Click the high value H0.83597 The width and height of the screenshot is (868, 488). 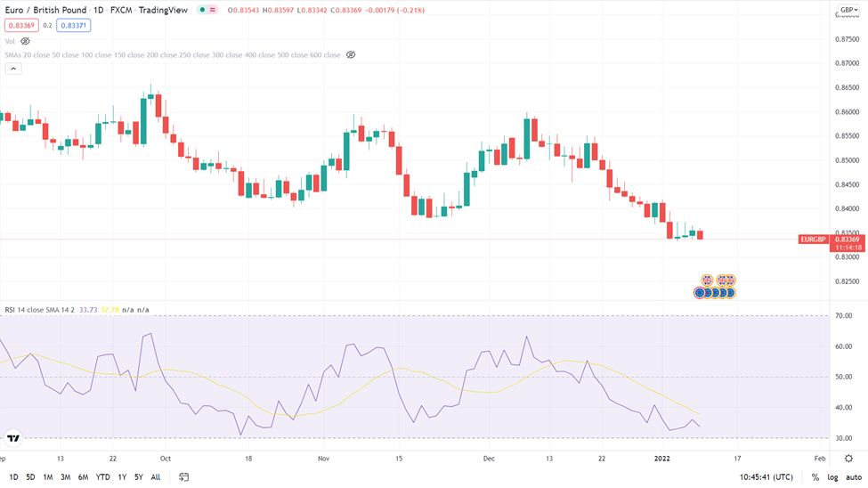[x=278, y=10]
